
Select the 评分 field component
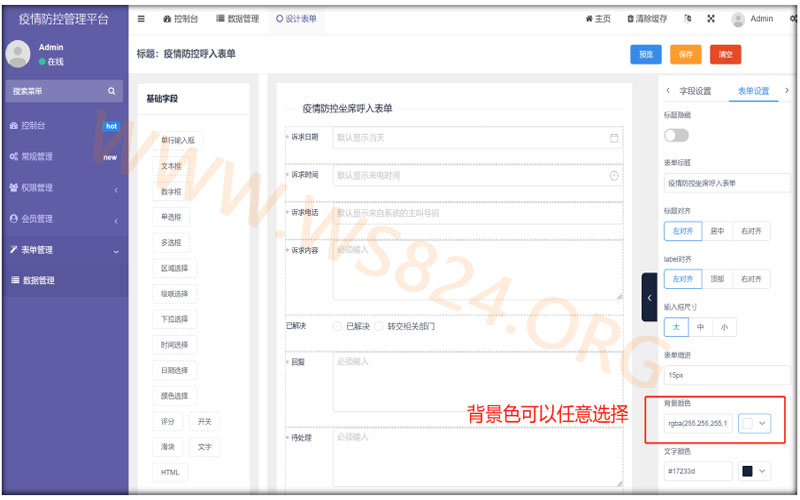click(168, 421)
